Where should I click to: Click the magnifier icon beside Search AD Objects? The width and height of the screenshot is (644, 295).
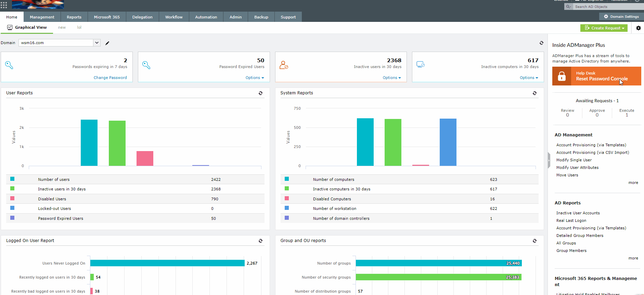[x=568, y=6]
